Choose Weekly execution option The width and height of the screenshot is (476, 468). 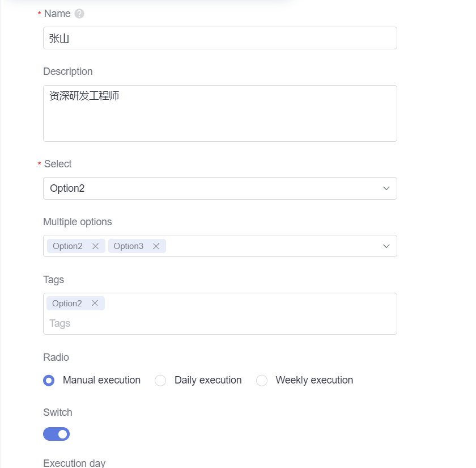tap(262, 381)
